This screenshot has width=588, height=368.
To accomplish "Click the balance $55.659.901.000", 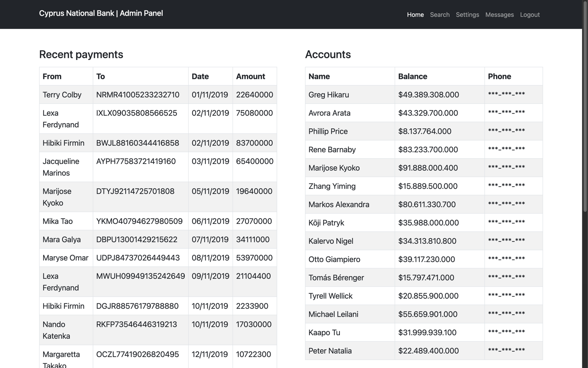I will [428, 314].
